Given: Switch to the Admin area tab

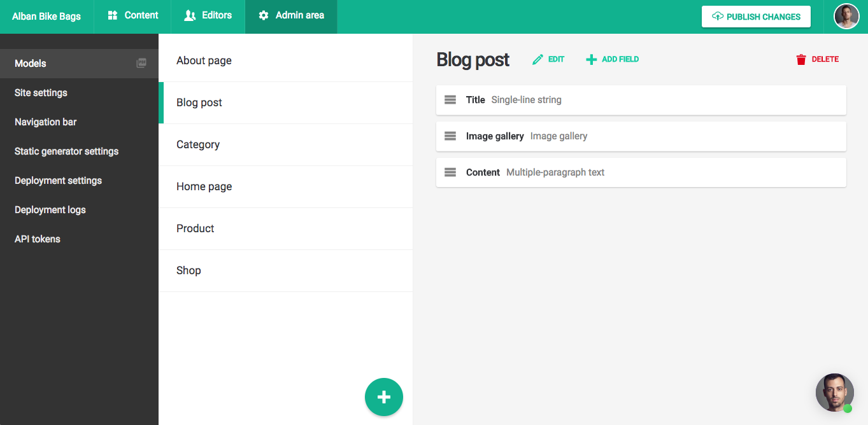Looking at the screenshot, I should 291,17.
